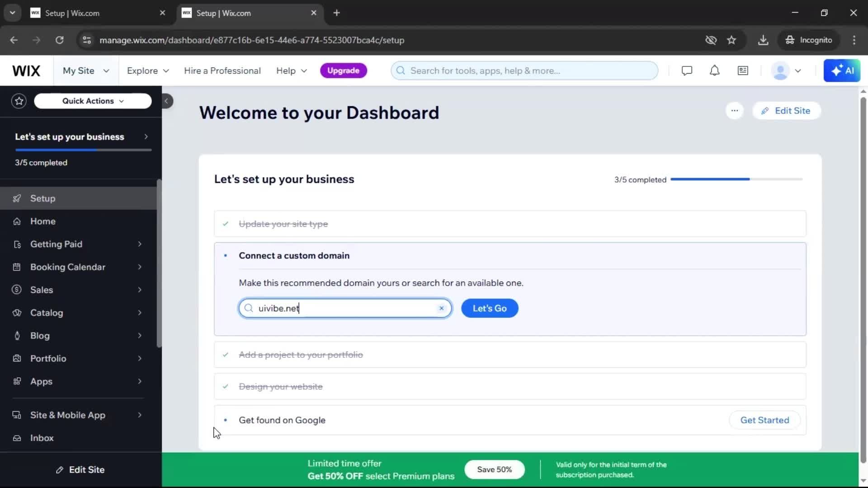The image size is (868, 488).
Task: Click the Design your website step
Action: point(510,386)
